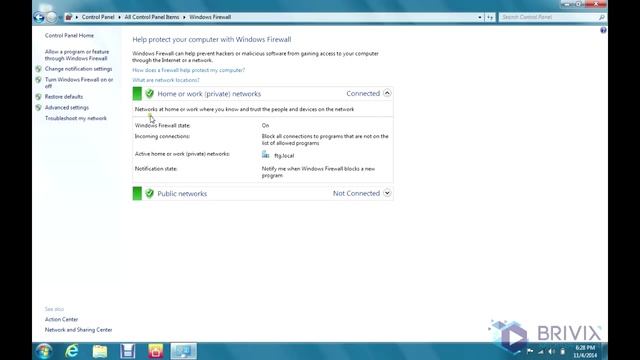Expand dropdown arrow after All Control Panel Items
Image resolution: width=640 pixels, height=360 pixels.
tap(184, 17)
